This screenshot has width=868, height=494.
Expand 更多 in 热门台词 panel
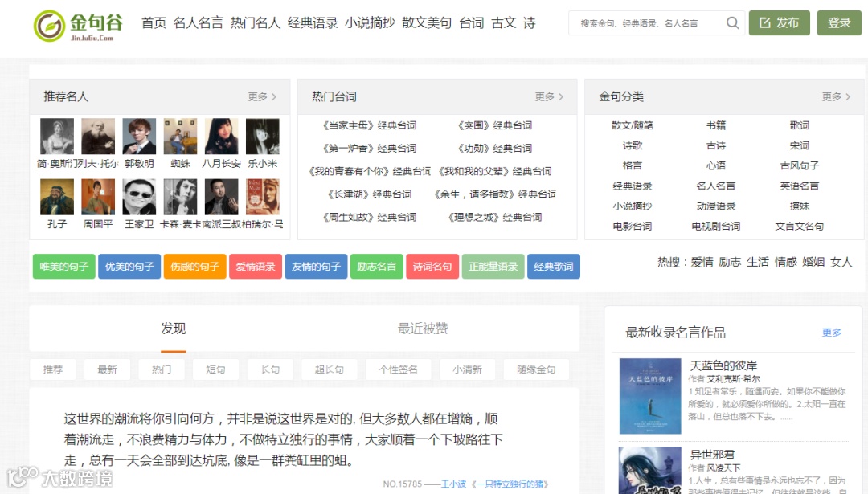(x=549, y=97)
